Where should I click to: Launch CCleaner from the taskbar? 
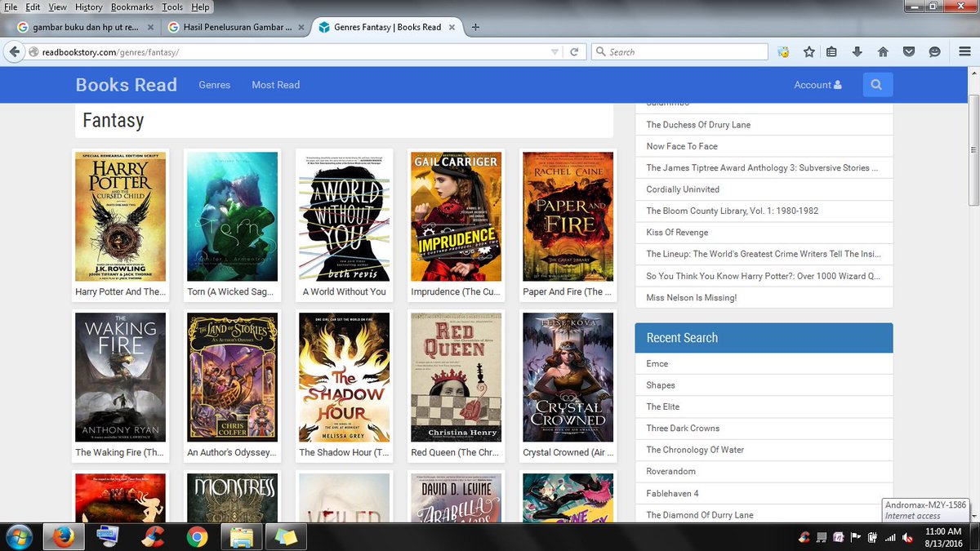tap(152, 537)
